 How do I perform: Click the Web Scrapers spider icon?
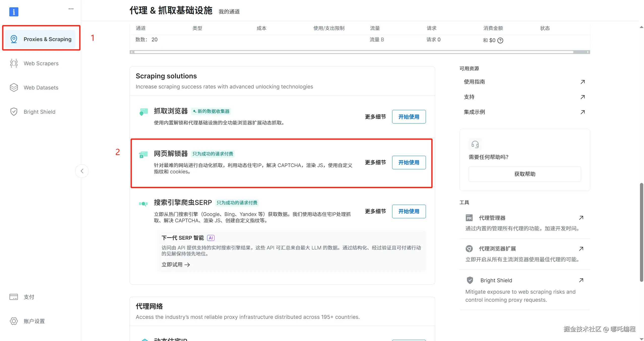[14, 63]
